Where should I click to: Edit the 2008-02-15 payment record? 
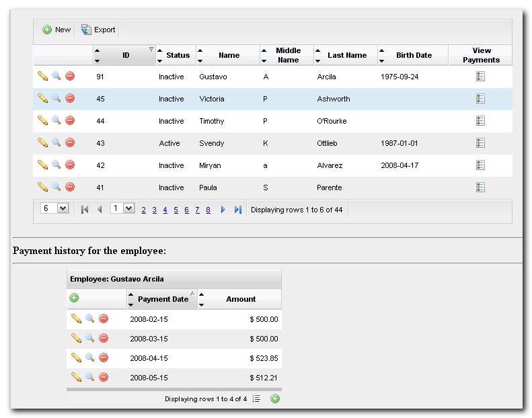77,319
